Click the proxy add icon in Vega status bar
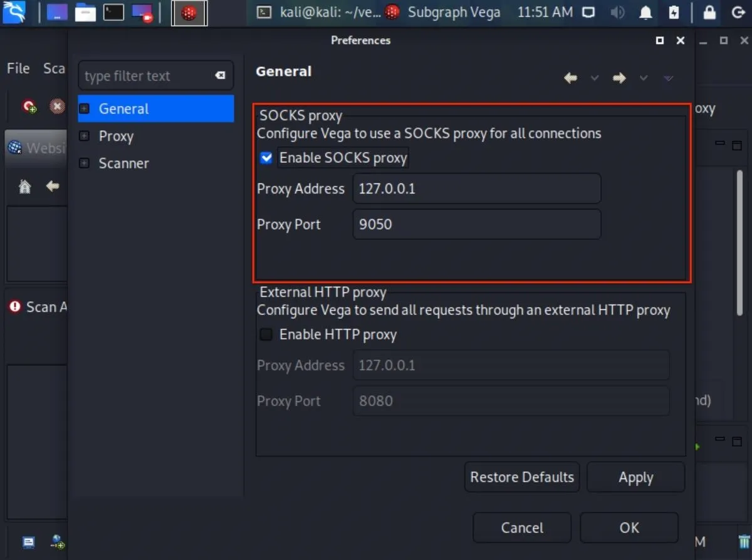The image size is (752, 560). pos(58,542)
